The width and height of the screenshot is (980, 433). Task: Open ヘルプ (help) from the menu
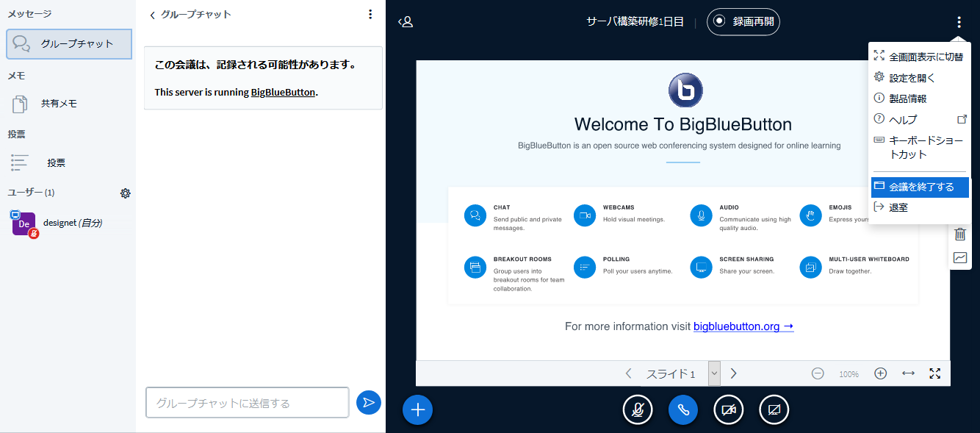coord(920,119)
